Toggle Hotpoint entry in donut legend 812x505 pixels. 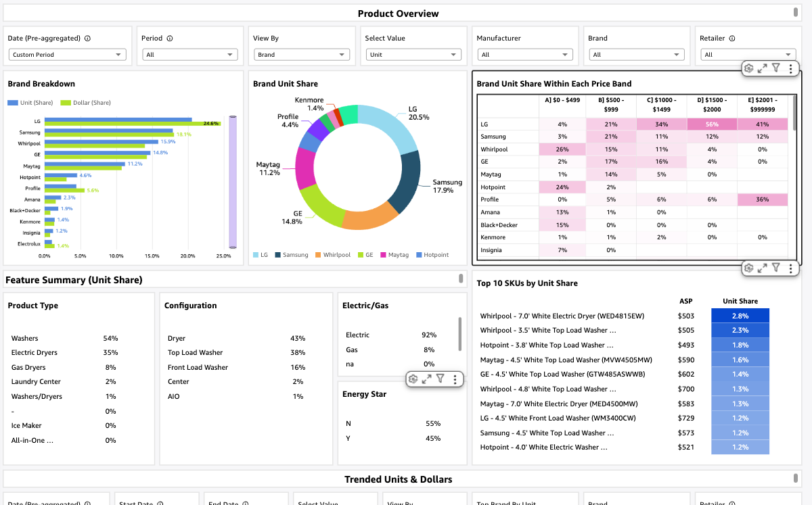(x=432, y=255)
